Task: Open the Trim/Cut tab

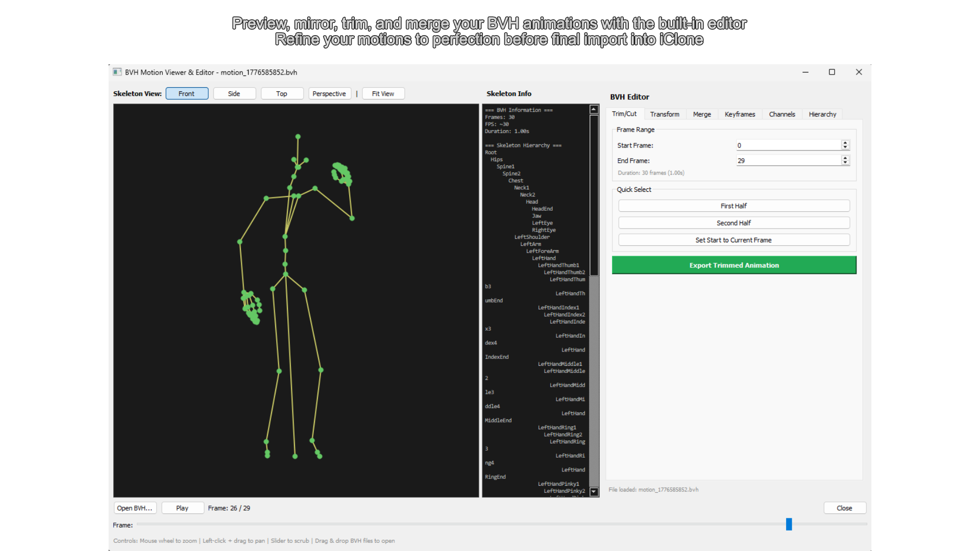Action: (x=624, y=114)
